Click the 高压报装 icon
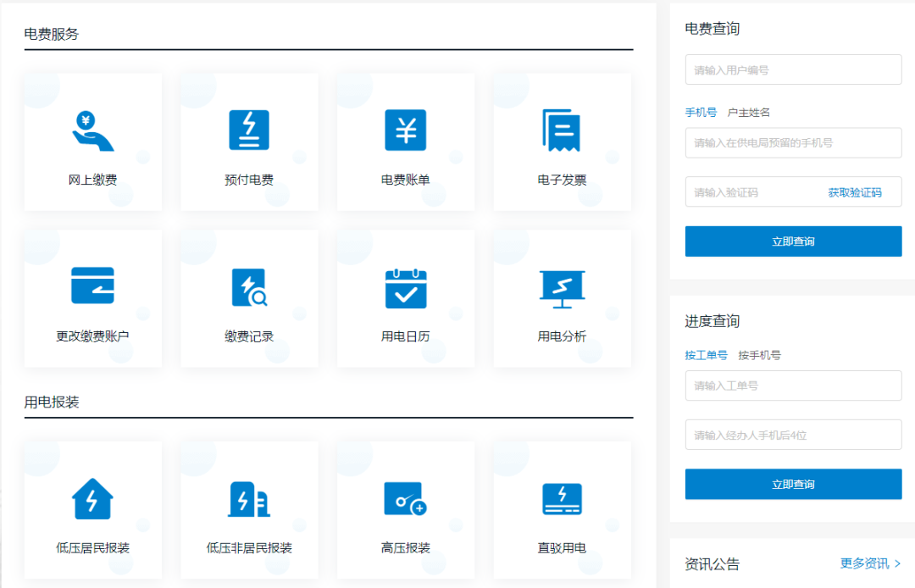 coord(405,499)
